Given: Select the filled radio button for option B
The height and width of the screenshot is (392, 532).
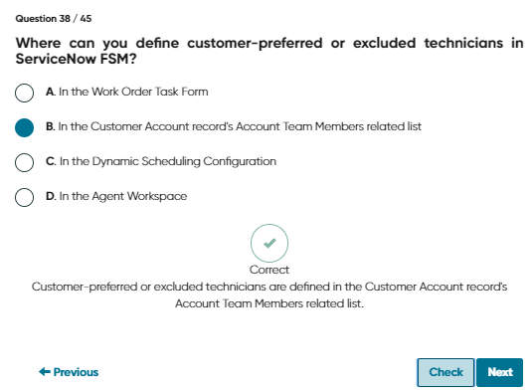Looking at the screenshot, I should click(24, 127).
